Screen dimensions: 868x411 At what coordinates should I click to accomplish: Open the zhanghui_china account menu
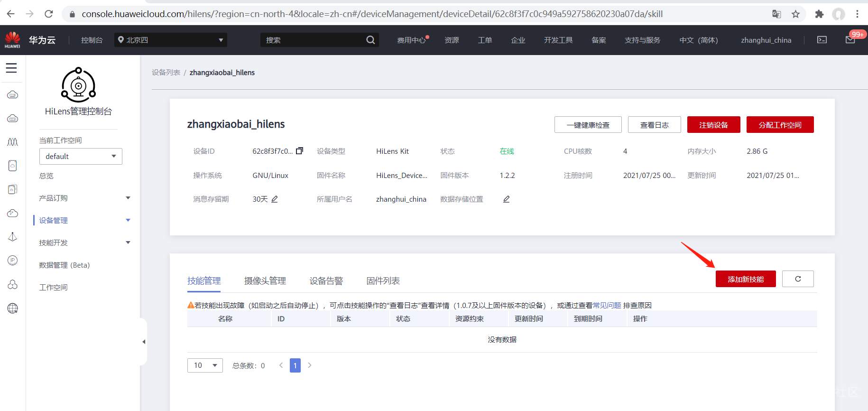coord(766,40)
